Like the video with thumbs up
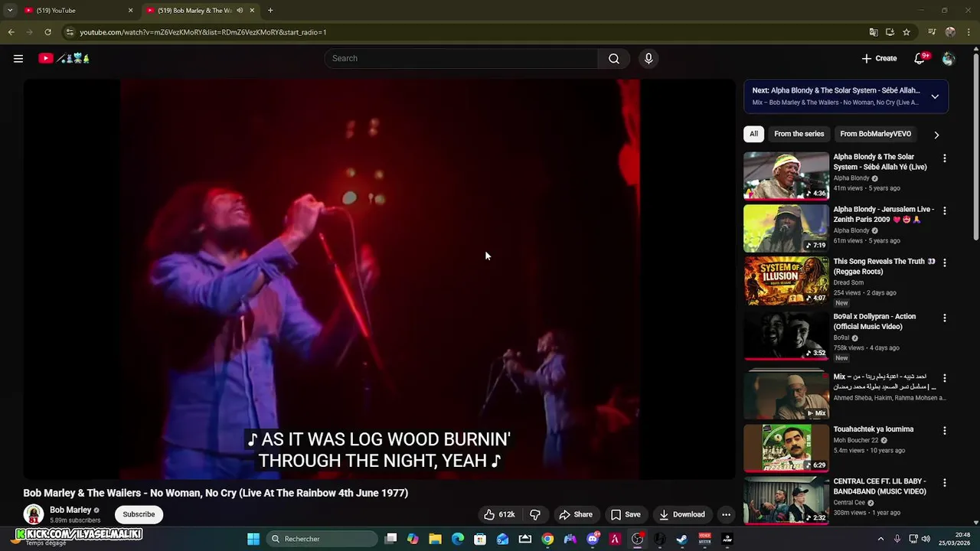The height and width of the screenshot is (551, 980). [498, 514]
